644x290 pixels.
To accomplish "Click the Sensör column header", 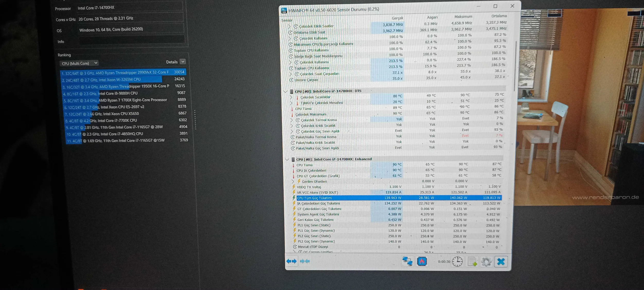I will 287,20.
